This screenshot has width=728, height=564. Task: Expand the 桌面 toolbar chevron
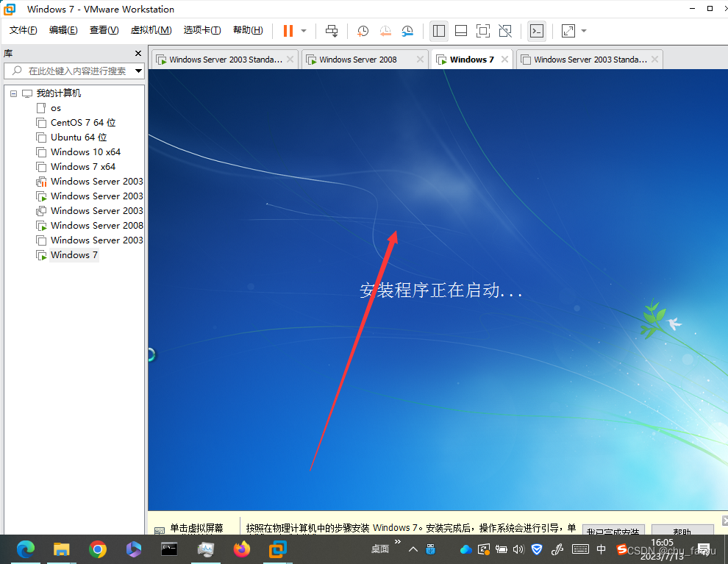point(397,541)
